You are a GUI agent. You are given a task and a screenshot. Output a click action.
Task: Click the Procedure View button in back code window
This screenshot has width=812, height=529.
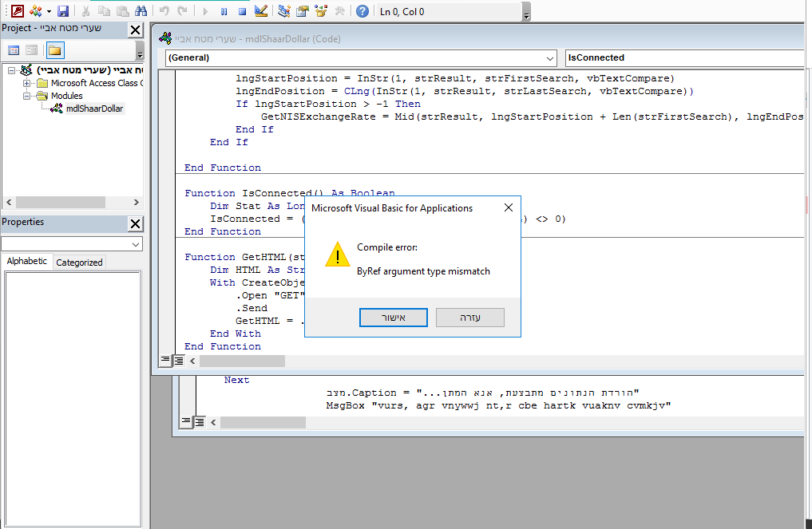pos(186,421)
